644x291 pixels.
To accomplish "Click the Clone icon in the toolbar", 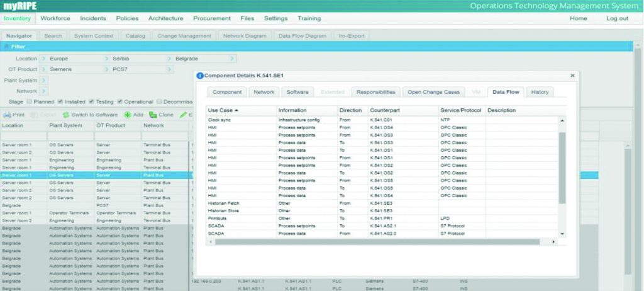I will [153, 115].
